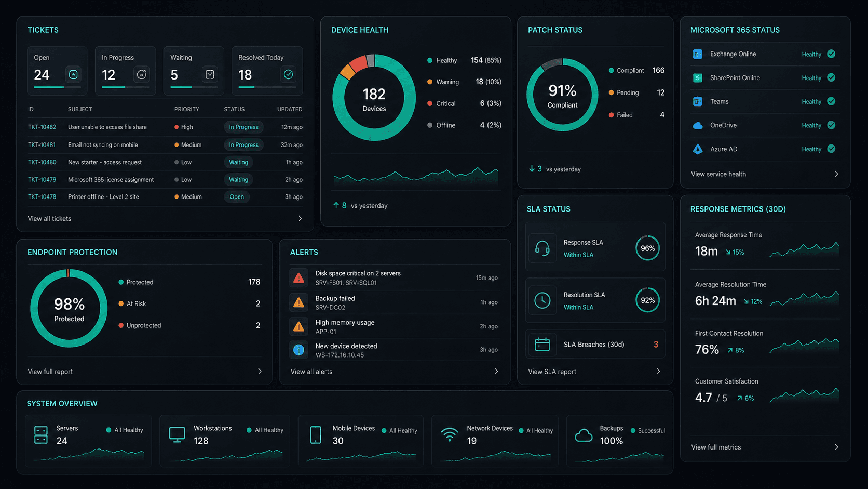Click the Critical legend entry in Device Health
The height and width of the screenshot is (489, 868).
pyautogui.click(x=465, y=103)
